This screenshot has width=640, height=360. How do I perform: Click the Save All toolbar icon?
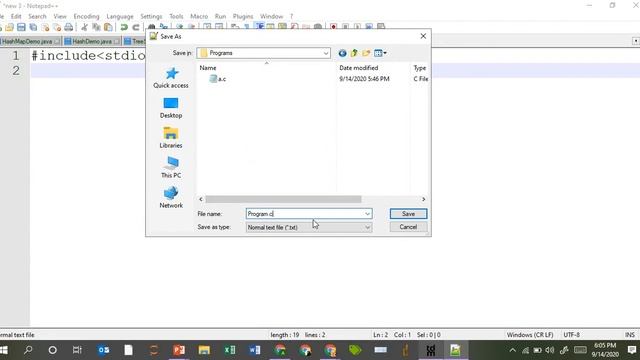33,27
